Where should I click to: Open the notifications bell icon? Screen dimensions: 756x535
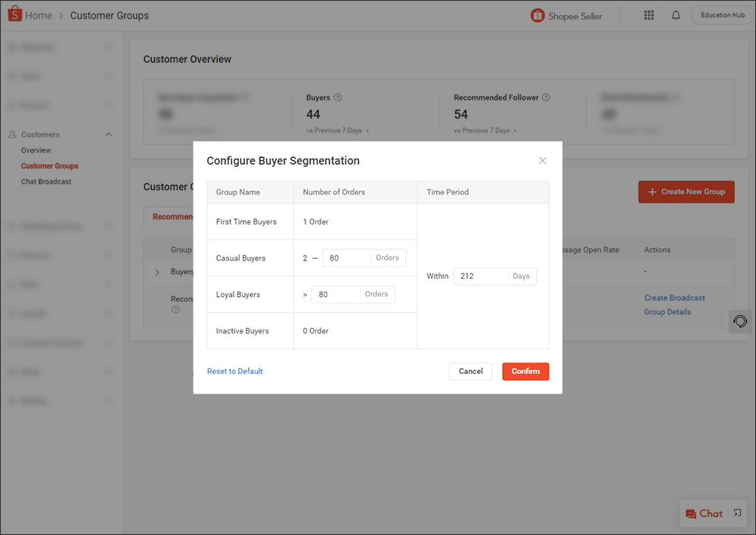(x=676, y=15)
